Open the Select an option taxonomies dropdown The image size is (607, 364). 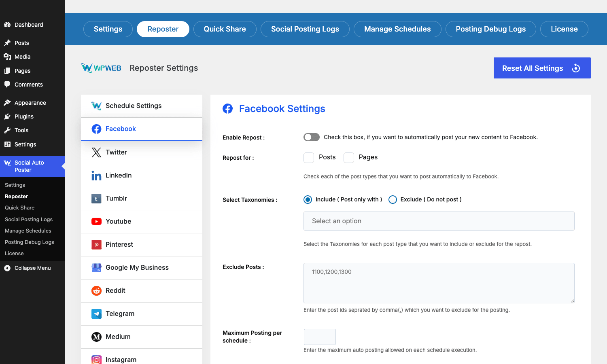click(439, 221)
